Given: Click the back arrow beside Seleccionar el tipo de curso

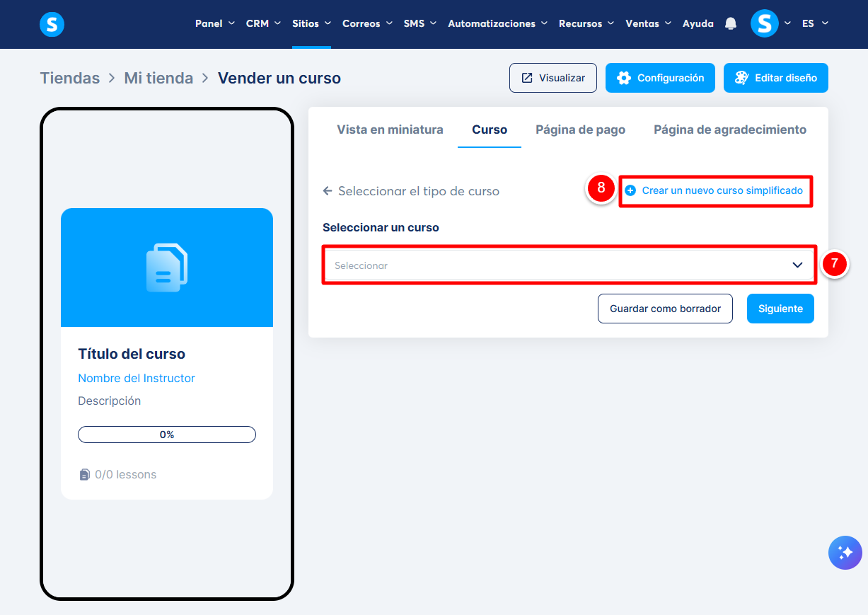Looking at the screenshot, I should [x=328, y=191].
